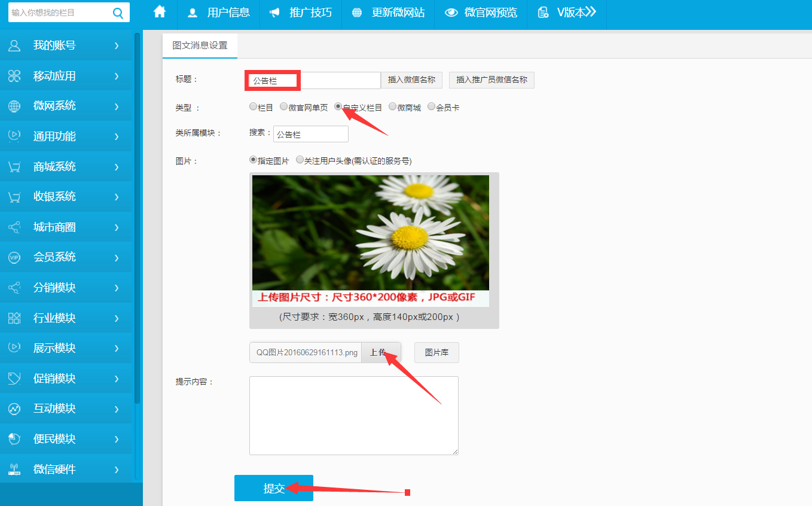Image resolution: width=812 pixels, height=506 pixels.
Task: Select the 微商城 type option
Action: pos(393,107)
